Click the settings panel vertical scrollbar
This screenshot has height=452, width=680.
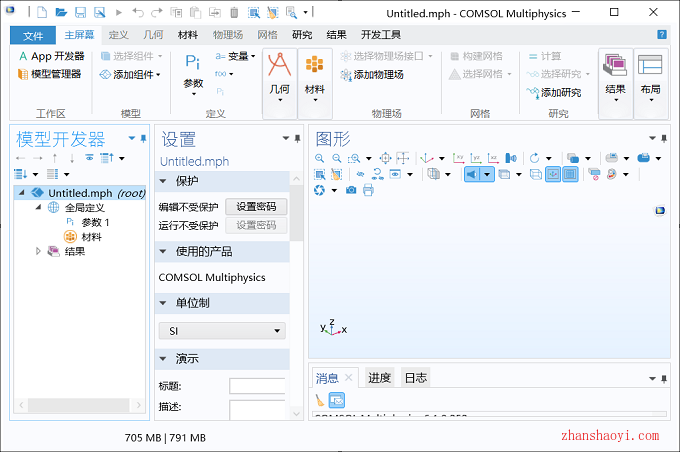pyautogui.click(x=297, y=213)
